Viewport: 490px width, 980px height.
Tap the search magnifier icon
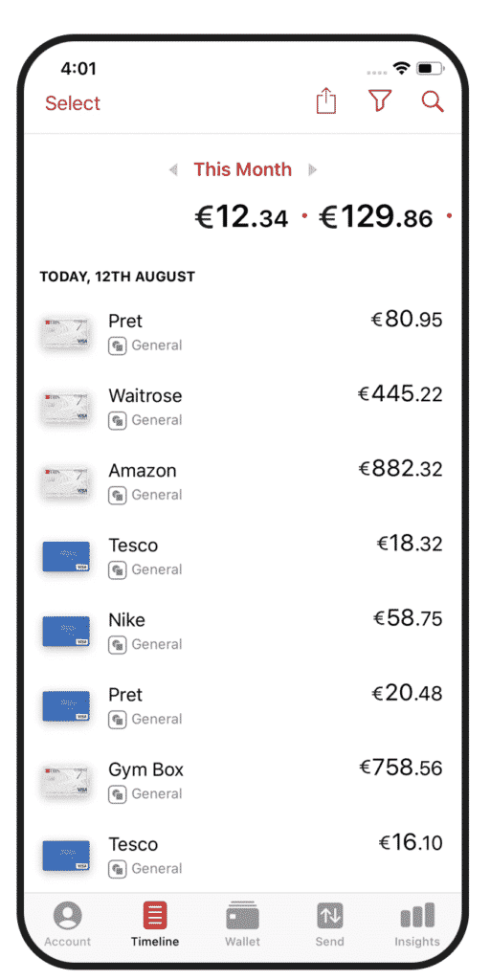pos(433,100)
